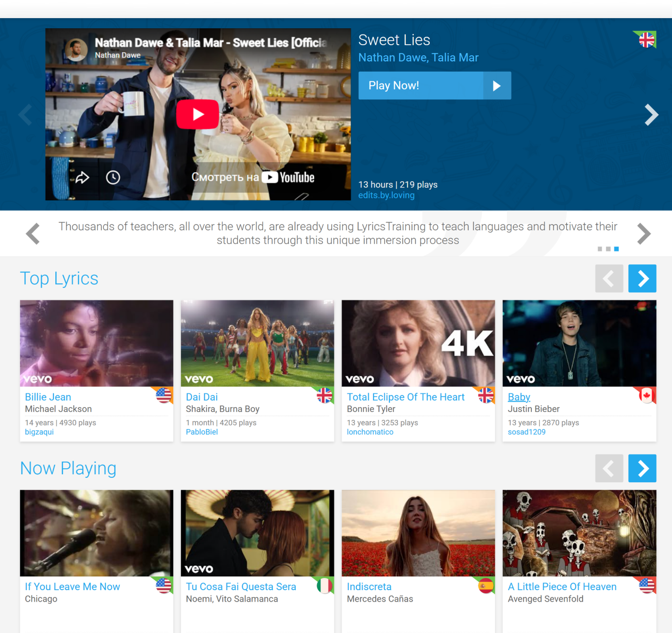672x633 pixels.
Task: Select Indiscreta video thumbnail
Action: (x=418, y=533)
